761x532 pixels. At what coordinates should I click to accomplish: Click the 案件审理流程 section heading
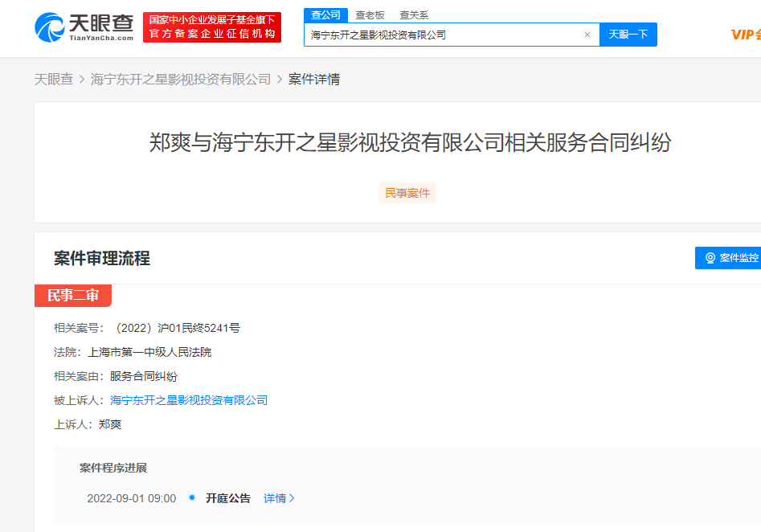tap(102, 258)
